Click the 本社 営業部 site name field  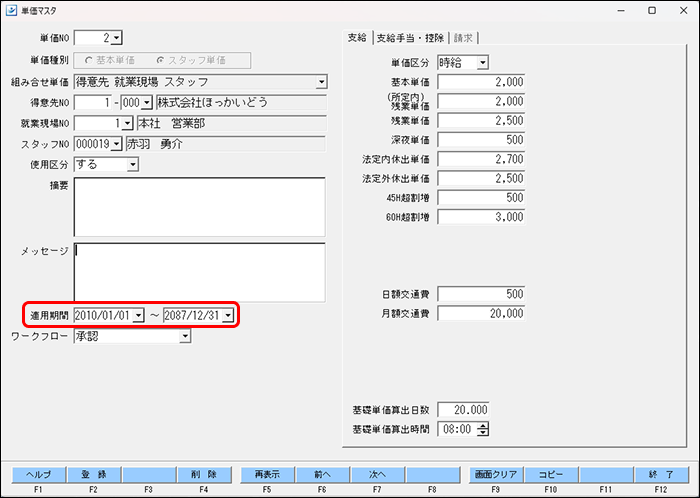point(232,123)
